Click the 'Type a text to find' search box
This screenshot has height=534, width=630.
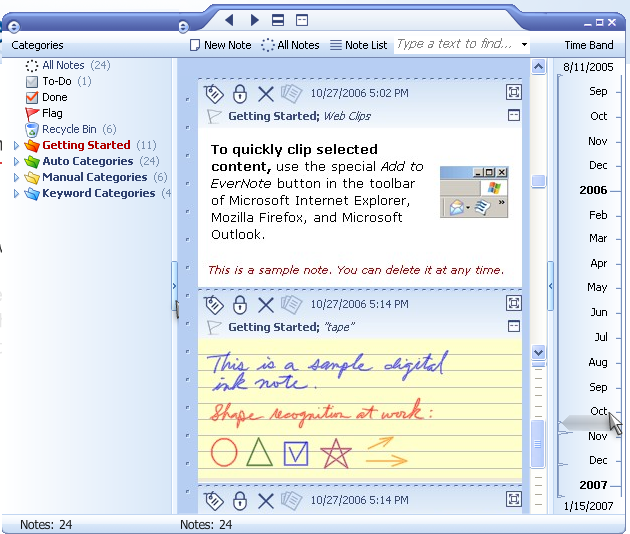click(x=456, y=44)
